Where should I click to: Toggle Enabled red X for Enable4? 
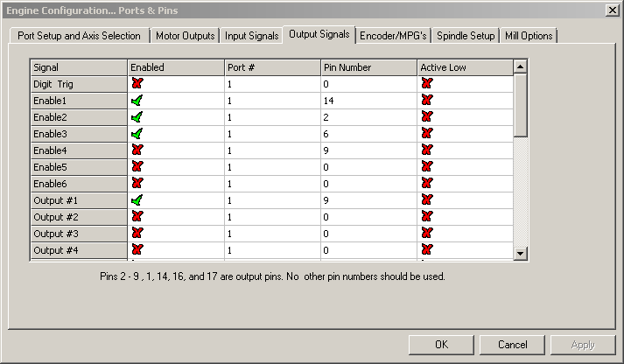[137, 150]
